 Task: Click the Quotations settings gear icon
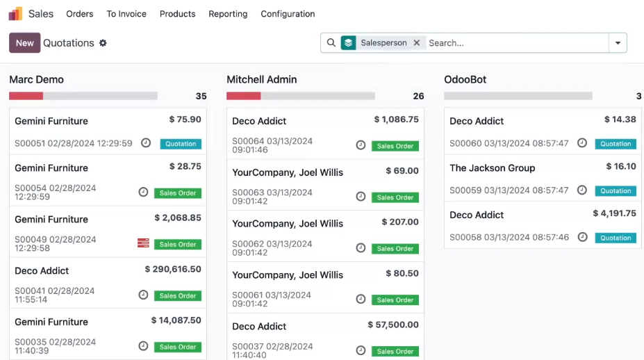[103, 42]
